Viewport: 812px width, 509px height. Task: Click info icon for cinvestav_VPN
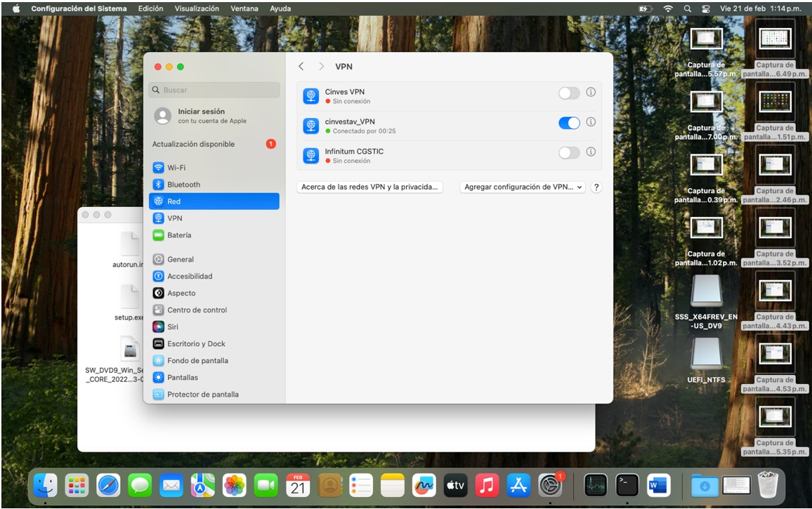(591, 122)
